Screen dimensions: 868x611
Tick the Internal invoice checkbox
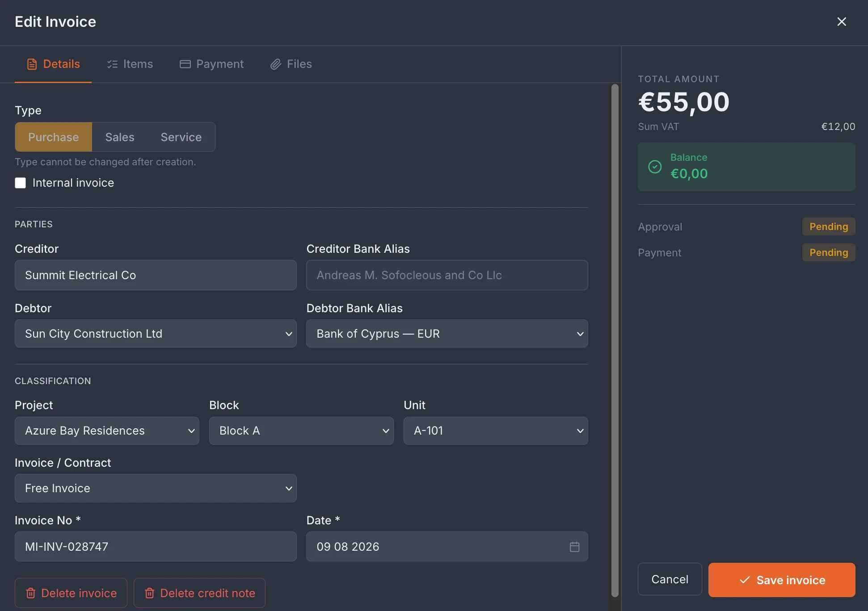pyautogui.click(x=21, y=183)
